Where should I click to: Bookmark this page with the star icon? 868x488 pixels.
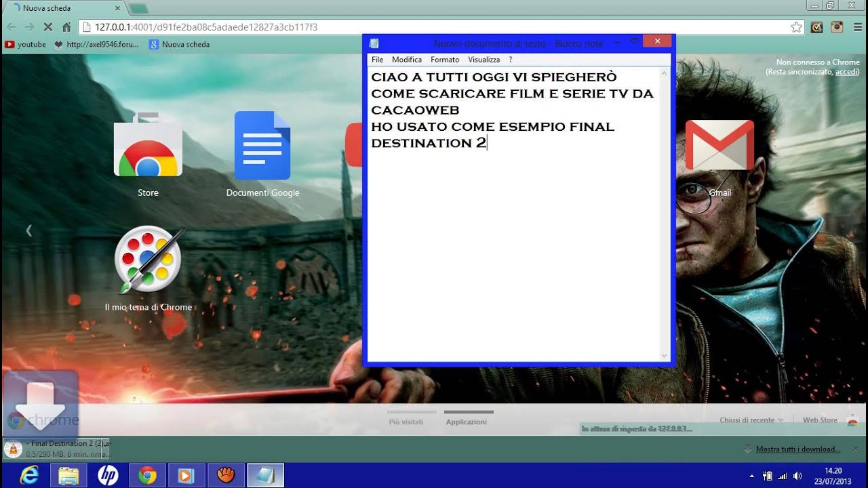click(x=796, y=27)
